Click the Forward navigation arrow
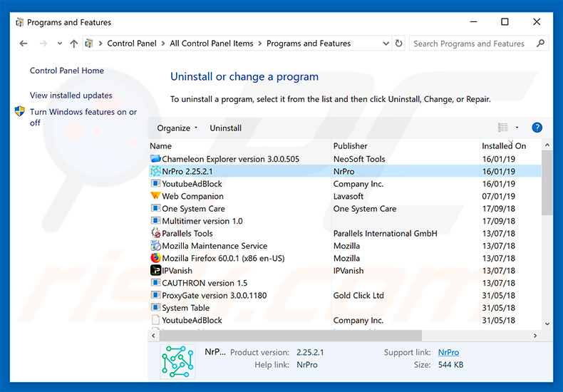Viewport: 563px width, 392px height. pyautogui.click(x=43, y=43)
